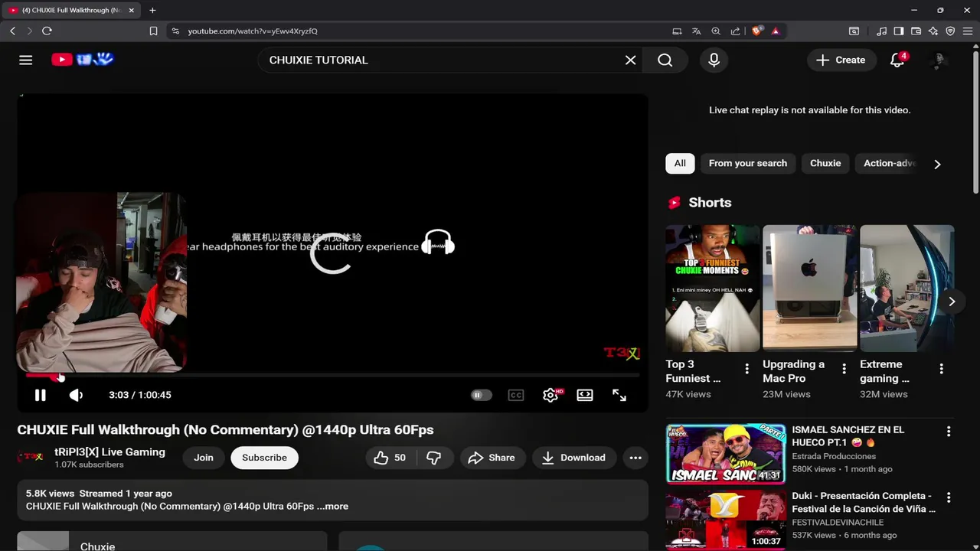Go to the YouTube home logo
This screenshot has height=551, width=980.
83,60
